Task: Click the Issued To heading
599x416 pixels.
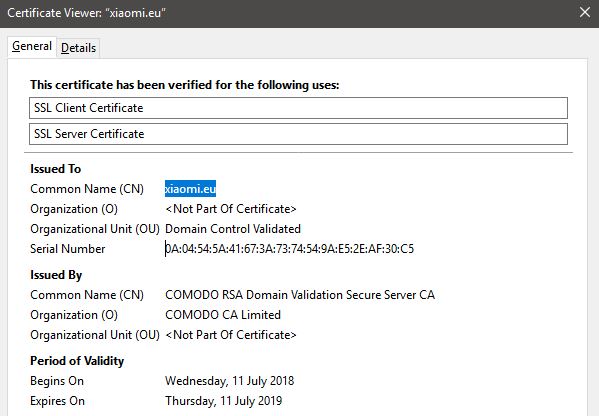Action: pyautogui.click(x=55, y=169)
